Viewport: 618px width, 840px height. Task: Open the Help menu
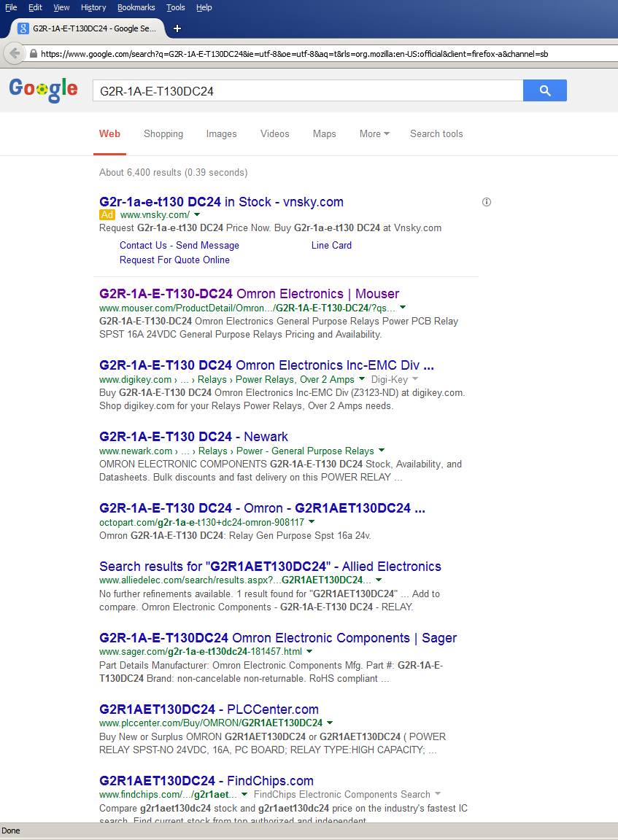[204, 7]
